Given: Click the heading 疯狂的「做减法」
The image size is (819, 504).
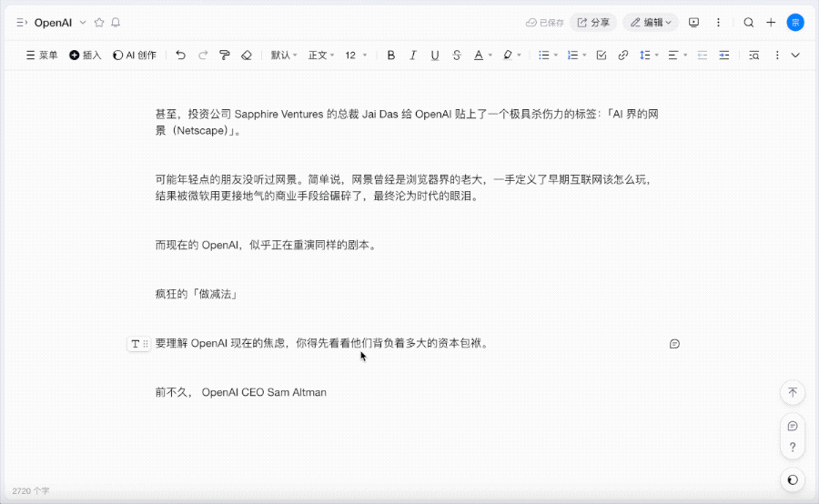Looking at the screenshot, I should pos(197,294).
